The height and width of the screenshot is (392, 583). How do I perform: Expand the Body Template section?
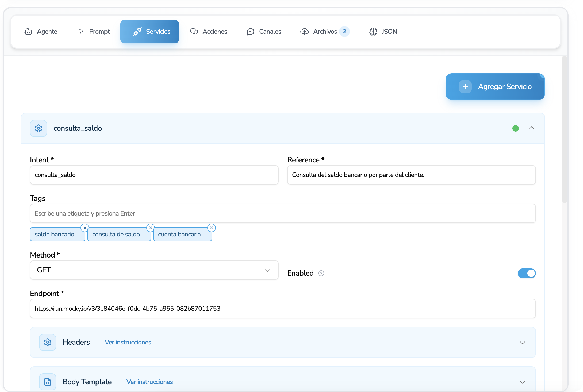[522, 382]
